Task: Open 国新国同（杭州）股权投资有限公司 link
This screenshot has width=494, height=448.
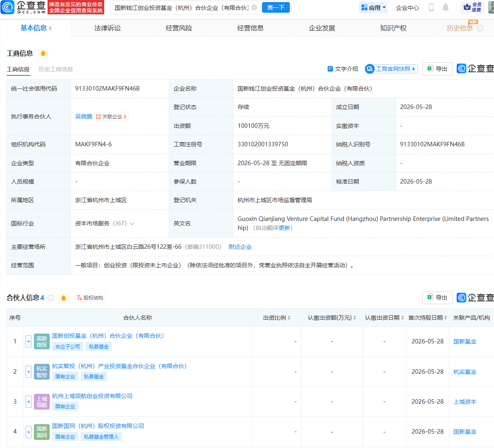Action: click(x=98, y=426)
